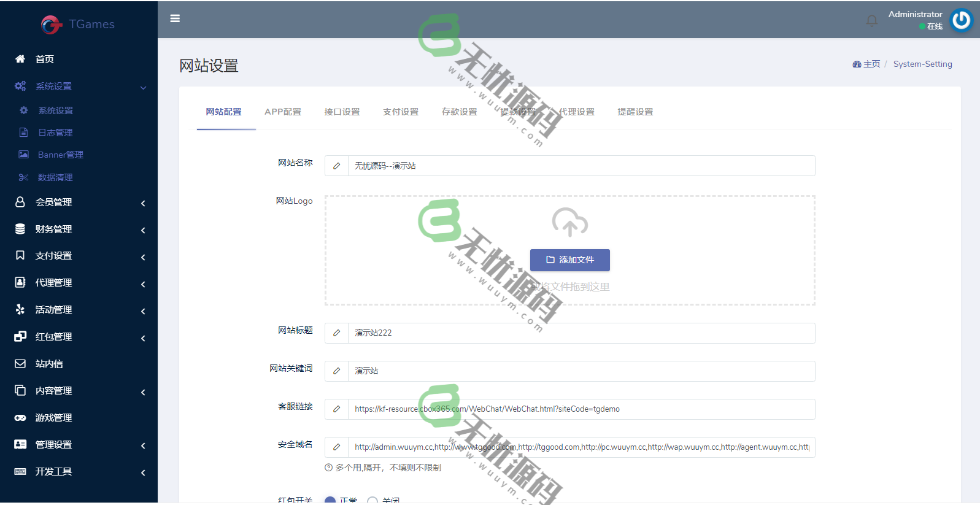980x505 pixels.
Task: Click envelope icon beside 站内信
Action: point(20,363)
